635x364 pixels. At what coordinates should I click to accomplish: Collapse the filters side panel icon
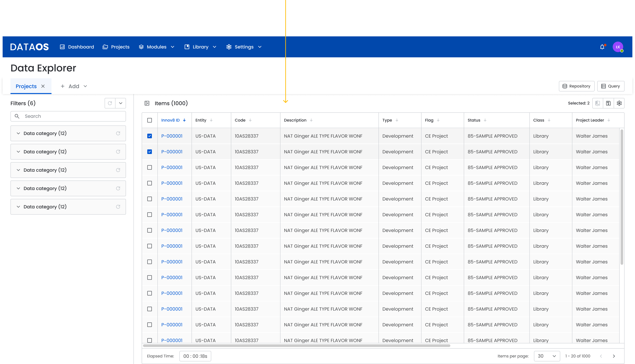[147, 103]
